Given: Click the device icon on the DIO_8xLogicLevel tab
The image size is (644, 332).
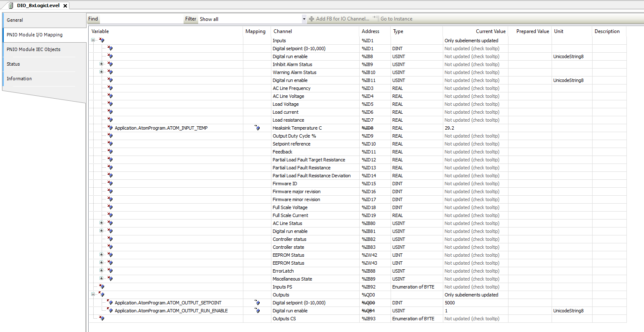Looking at the screenshot, I should 11,5.
